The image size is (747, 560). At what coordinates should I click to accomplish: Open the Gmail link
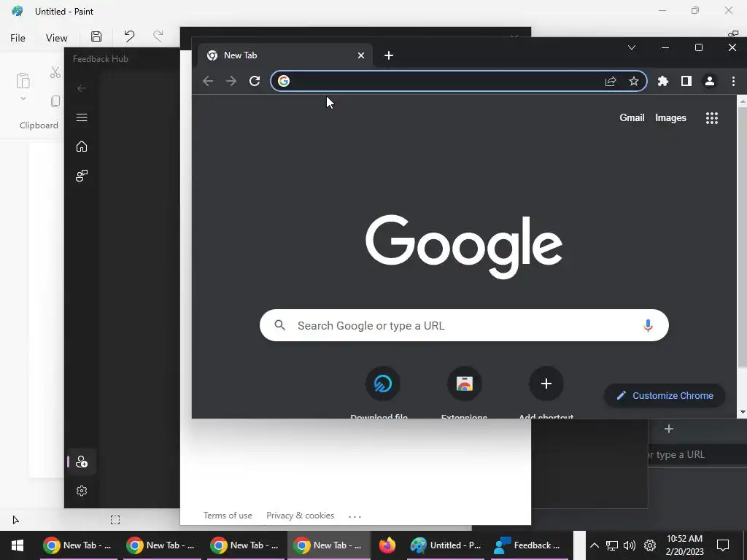(x=632, y=117)
